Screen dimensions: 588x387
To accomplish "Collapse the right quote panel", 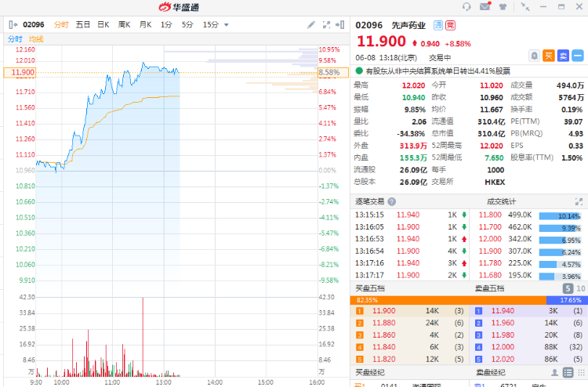I will point(340,25).
